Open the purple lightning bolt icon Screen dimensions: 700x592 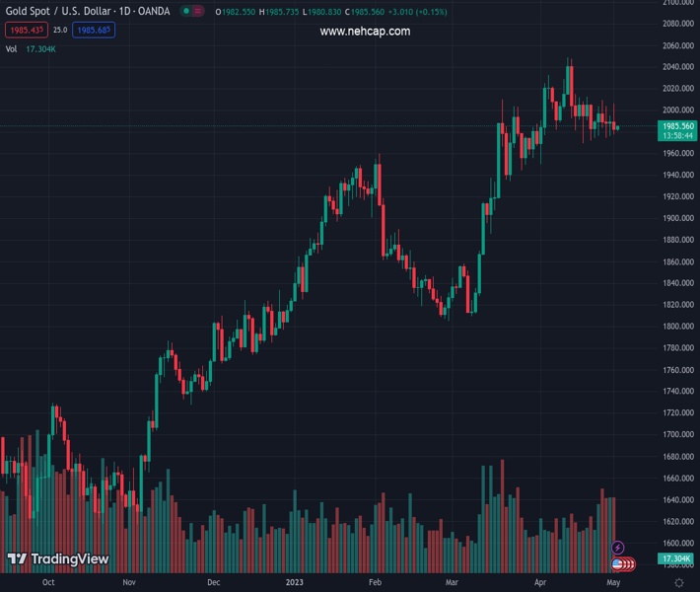pos(618,547)
